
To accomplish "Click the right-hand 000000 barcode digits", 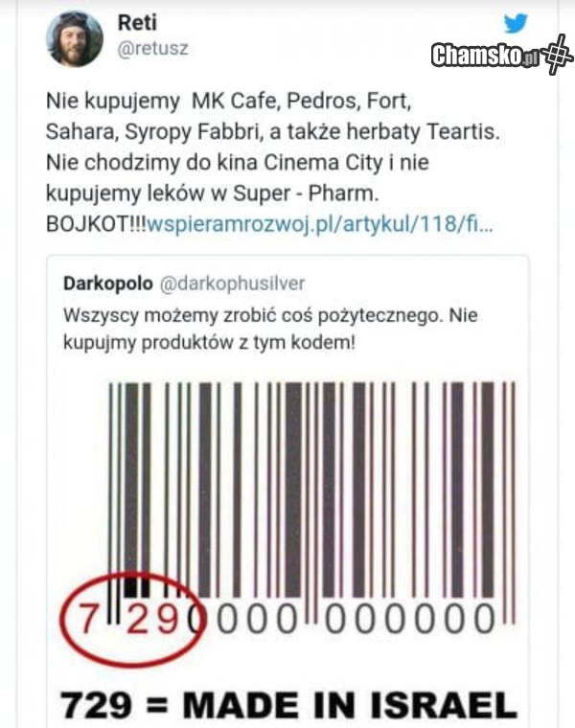I will (410, 620).
